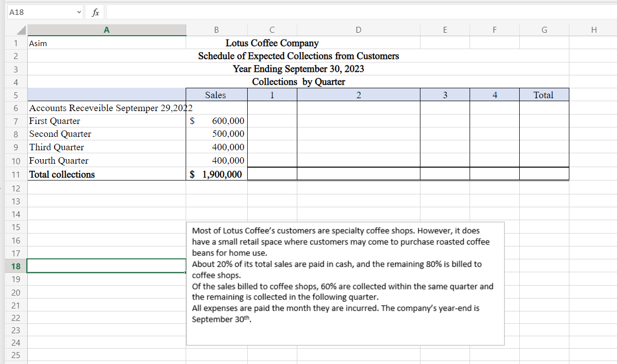The height and width of the screenshot is (364, 617).
Task: Click the Total collections label cell
Action: click(x=62, y=175)
